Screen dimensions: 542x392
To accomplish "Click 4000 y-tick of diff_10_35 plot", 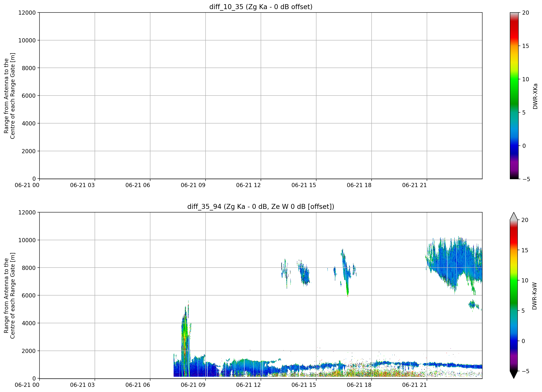I will (29, 123).
